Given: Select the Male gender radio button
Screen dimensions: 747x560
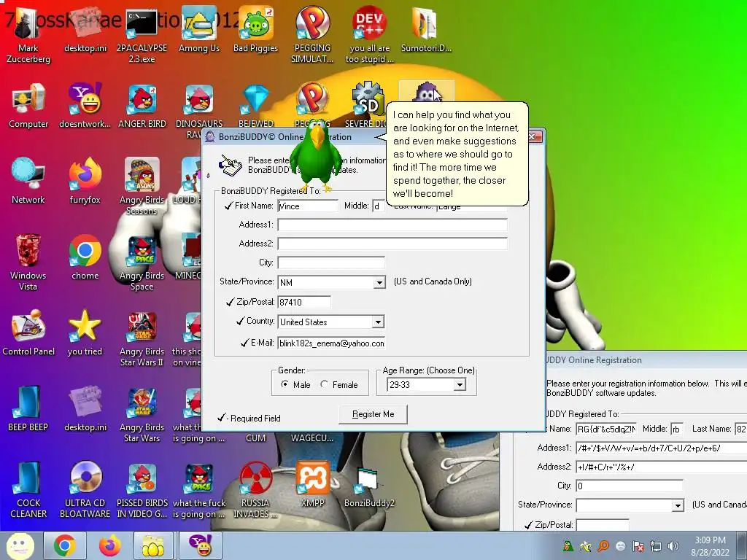Looking at the screenshot, I should coord(285,384).
